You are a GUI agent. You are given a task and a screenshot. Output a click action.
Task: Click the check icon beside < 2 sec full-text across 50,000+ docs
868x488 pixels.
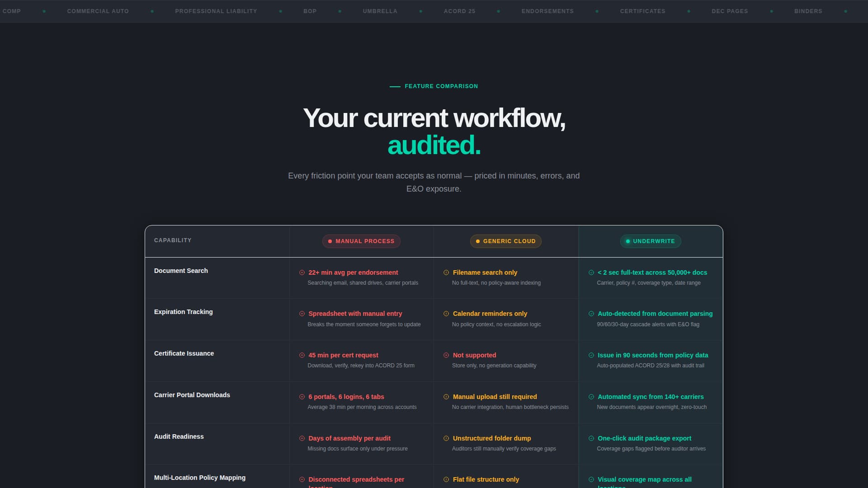(591, 272)
